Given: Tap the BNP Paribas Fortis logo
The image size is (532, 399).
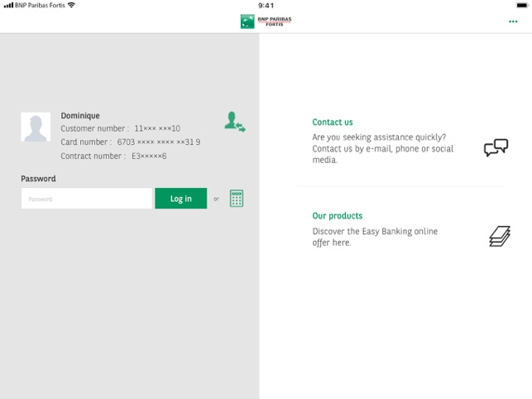Looking at the screenshot, I should (266, 22).
